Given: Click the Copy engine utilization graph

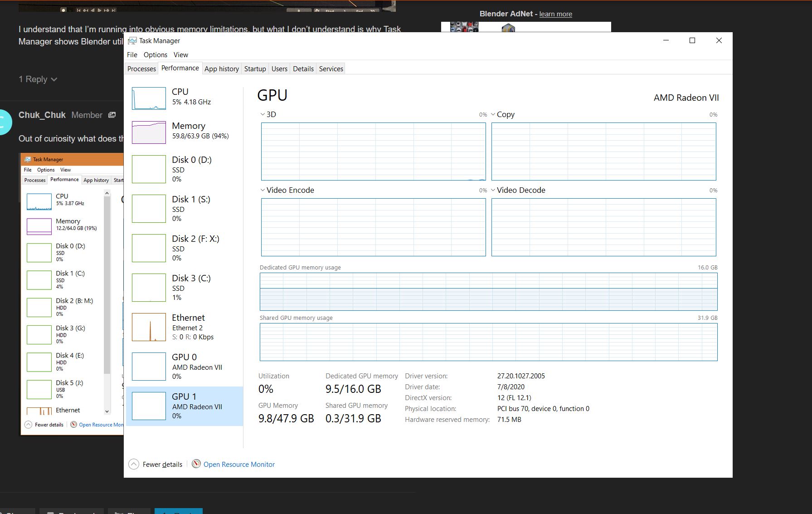Looking at the screenshot, I should click(x=603, y=152).
